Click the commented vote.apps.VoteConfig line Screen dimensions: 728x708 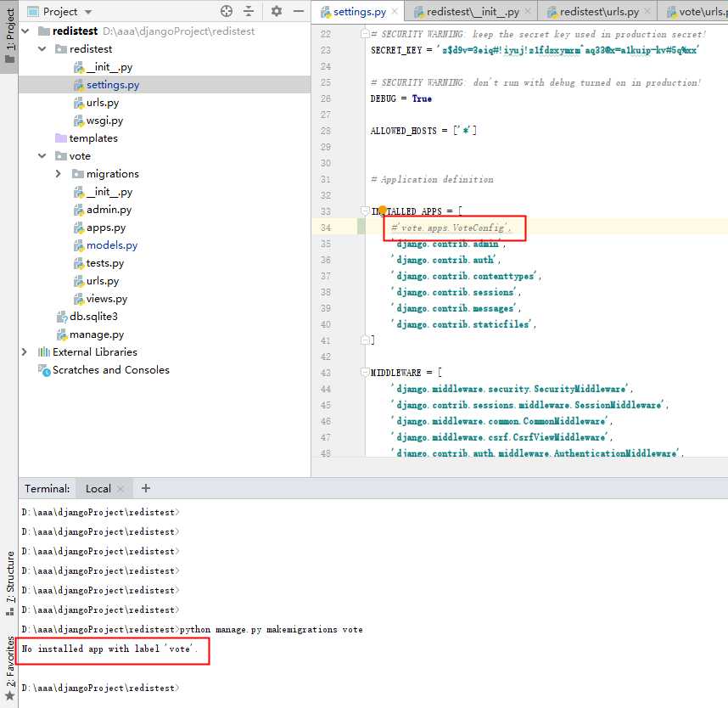(451, 228)
